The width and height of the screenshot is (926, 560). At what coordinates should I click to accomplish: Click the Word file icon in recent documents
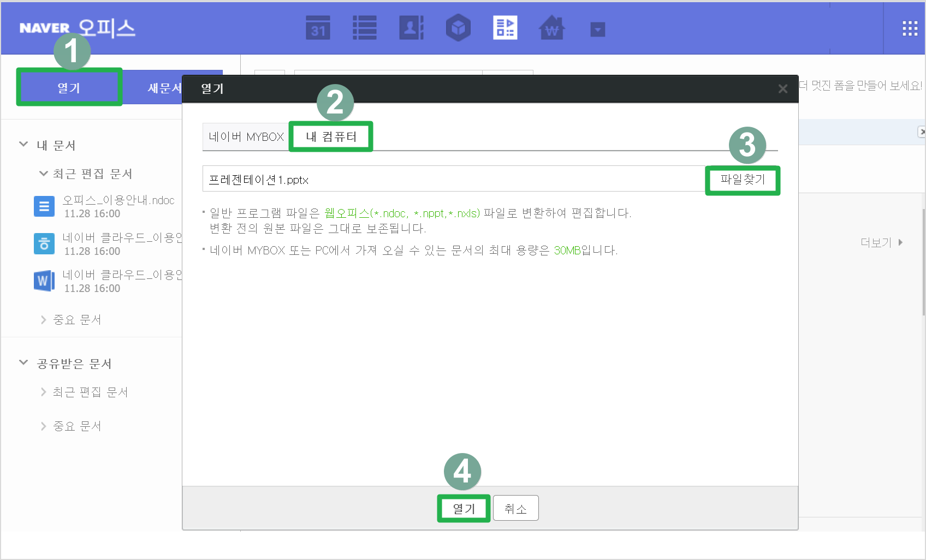(44, 281)
